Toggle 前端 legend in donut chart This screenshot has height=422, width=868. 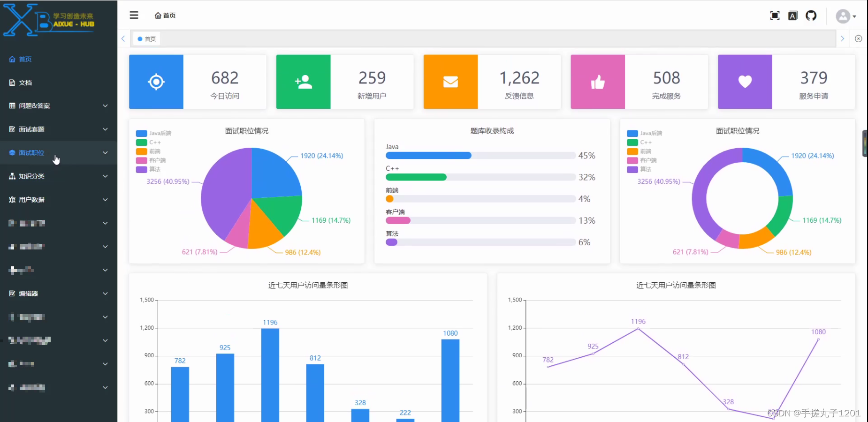coord(639,151)
